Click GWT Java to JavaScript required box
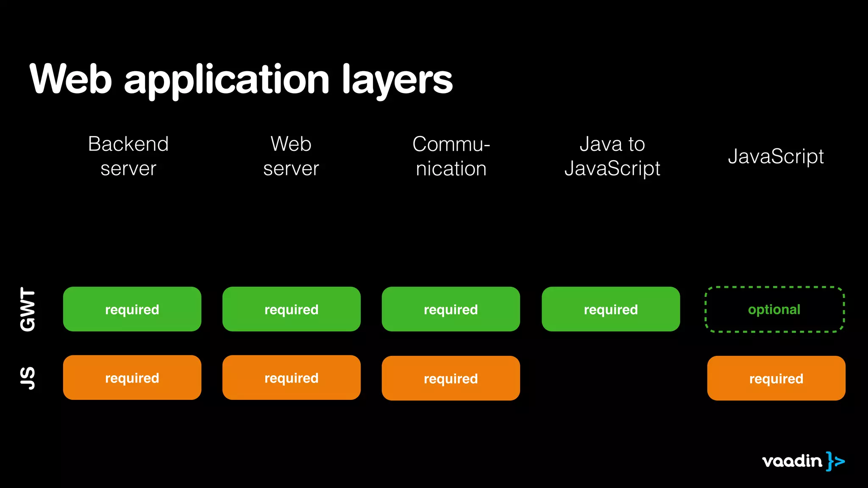Screen dimensions: 868x488 [x=610, y=309]
